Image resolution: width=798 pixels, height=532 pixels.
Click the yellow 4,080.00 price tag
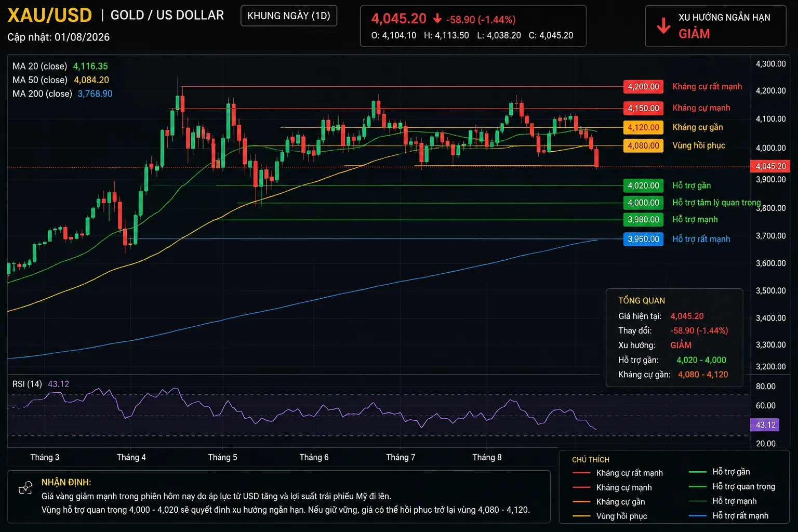pos(643,146)
